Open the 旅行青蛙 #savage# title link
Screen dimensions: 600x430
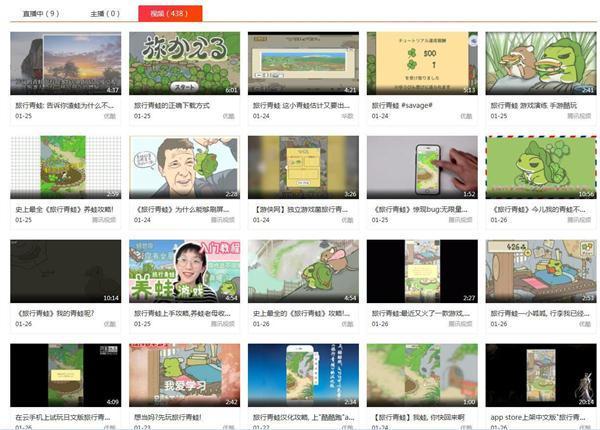(x=402, y=106)
